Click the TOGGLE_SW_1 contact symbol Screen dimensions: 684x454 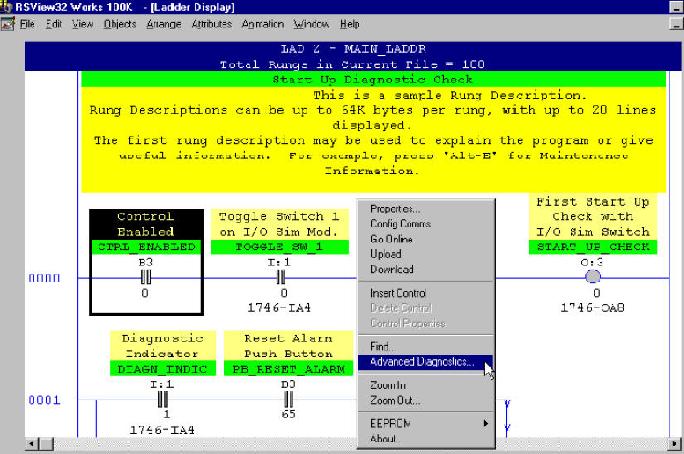click(281, 277)
